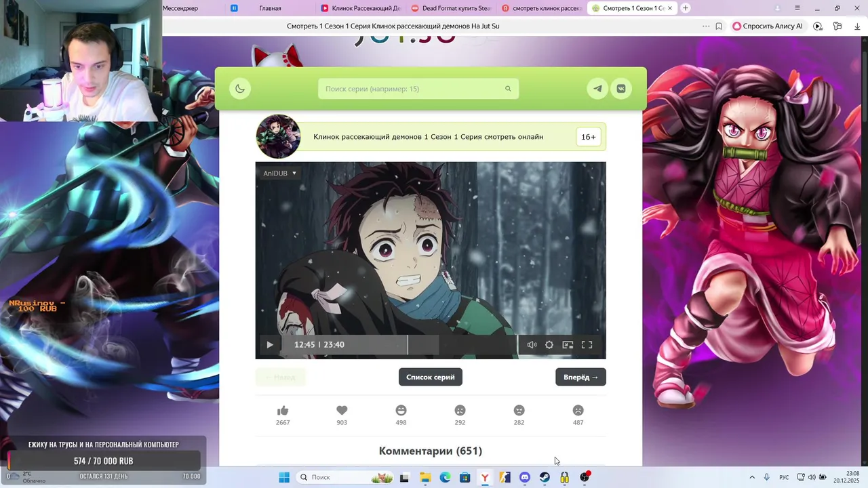Click the 16+ age rating badge
Viewport: 868px width, 488px height.
point(589,137)
